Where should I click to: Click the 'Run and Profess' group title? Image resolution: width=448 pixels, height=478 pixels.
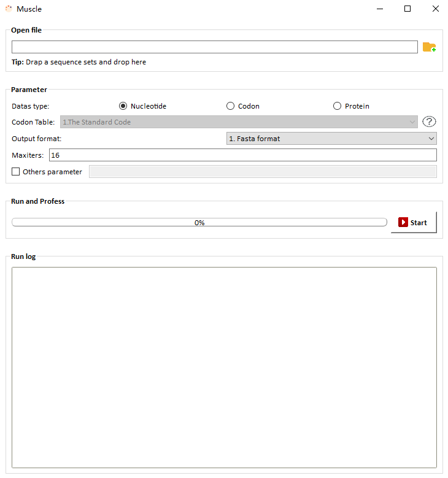tap(38, 201)
